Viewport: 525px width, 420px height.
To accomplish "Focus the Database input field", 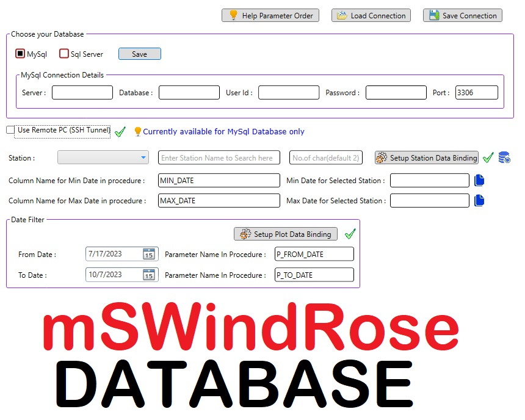I will click(189, 92).
